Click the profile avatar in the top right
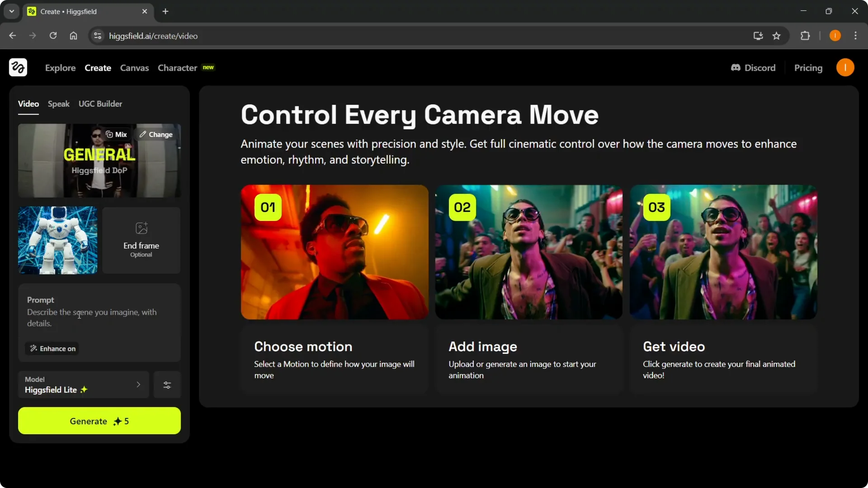The image size is (868, 488). point(845,67)
